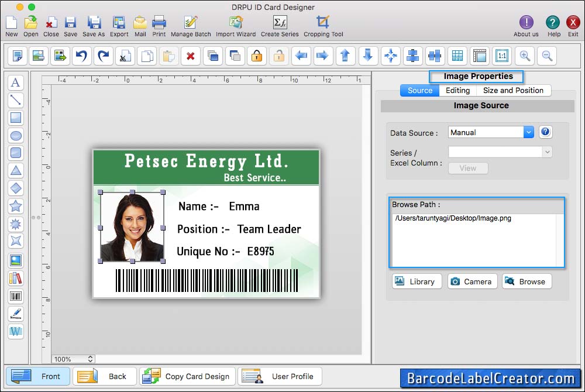Click the View button
Screen dimensions: 585x392
468,169
